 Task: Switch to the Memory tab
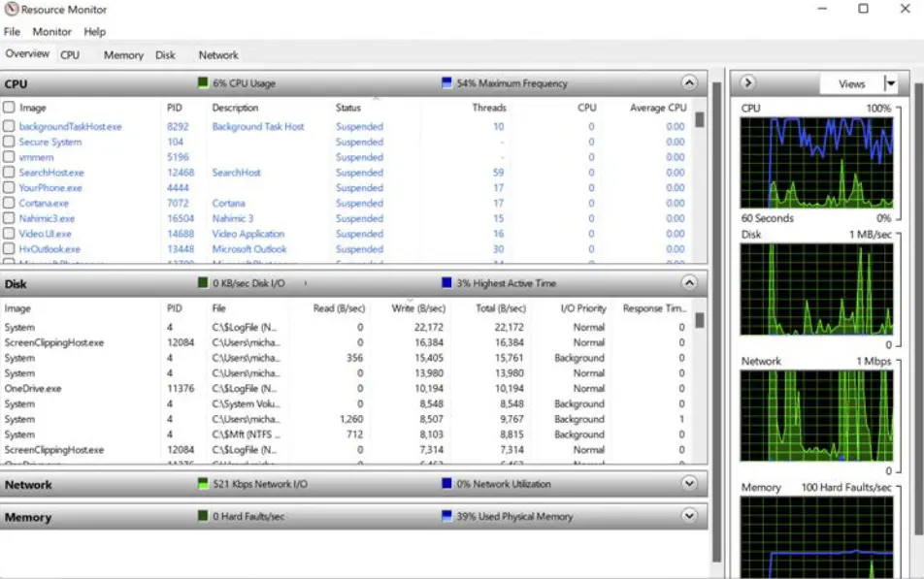coord(123,55)
